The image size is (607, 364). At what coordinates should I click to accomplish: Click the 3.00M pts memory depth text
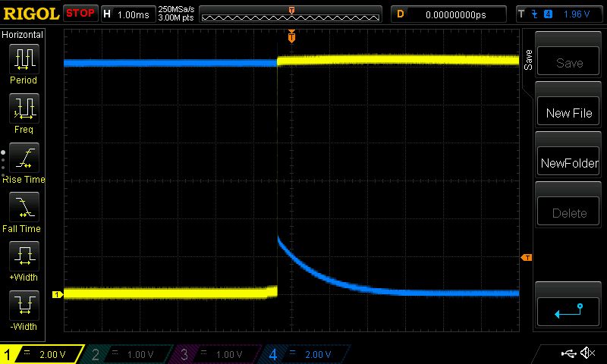(176, 17)
